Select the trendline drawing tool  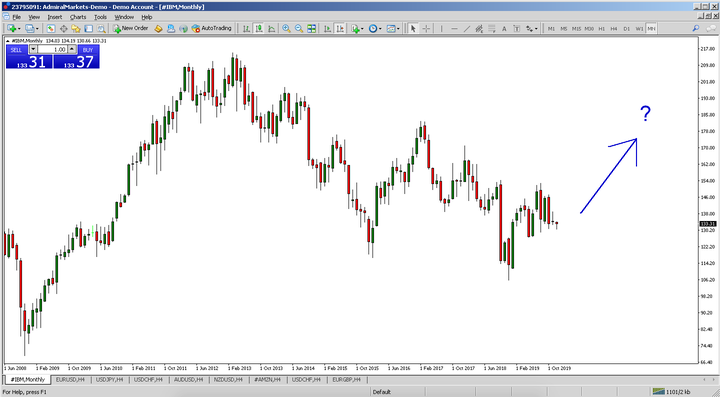(x=467, y=28)
